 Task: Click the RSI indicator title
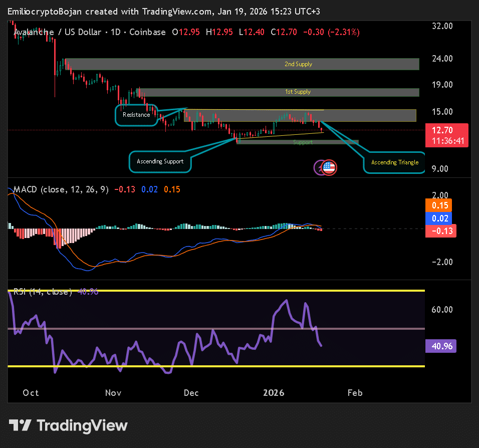click(43, 292)
